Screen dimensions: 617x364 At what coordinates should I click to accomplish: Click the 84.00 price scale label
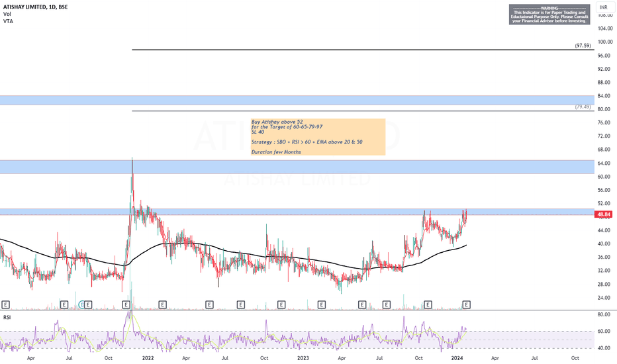(x=605, y=95)
